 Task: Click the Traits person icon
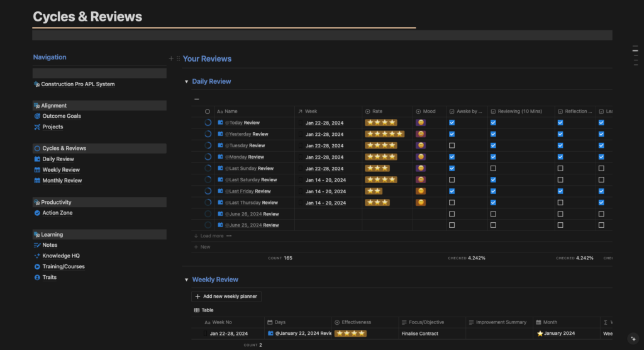(37, 278)
